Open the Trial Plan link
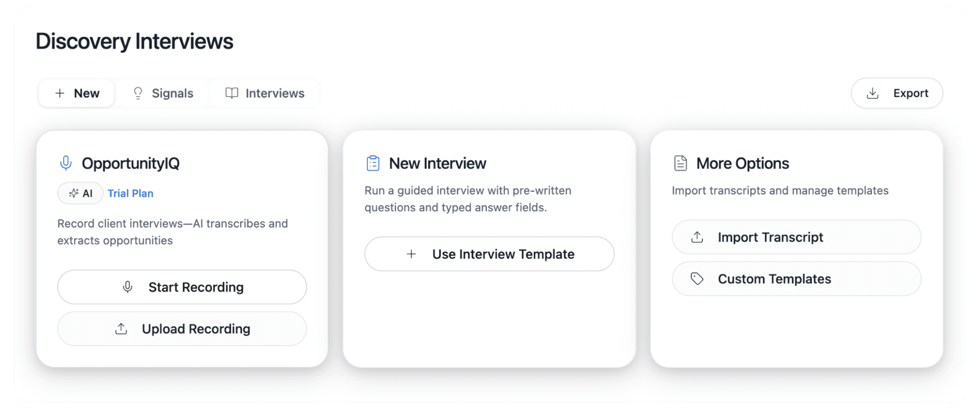The height and width of the screenshot is (414, 980). pyautogui.click(x=131, y=193)
